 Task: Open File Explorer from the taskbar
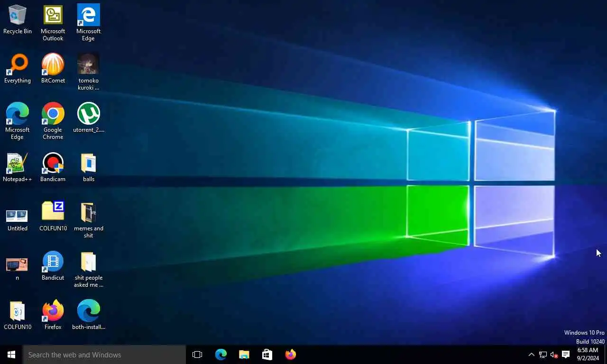click(244, 355)
